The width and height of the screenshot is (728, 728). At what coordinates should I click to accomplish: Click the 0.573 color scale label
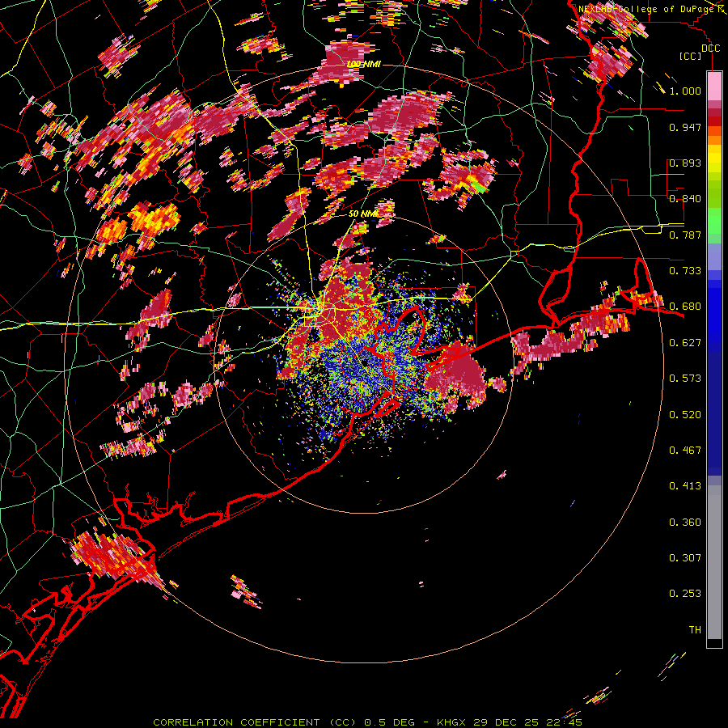pyautogui.click(x=685, y=378)
